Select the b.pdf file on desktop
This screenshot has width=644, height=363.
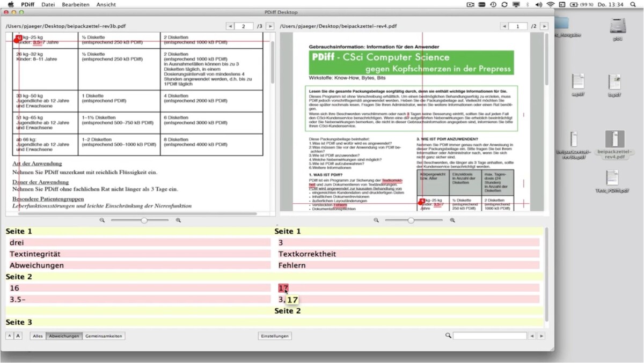(x=614, y=85)
